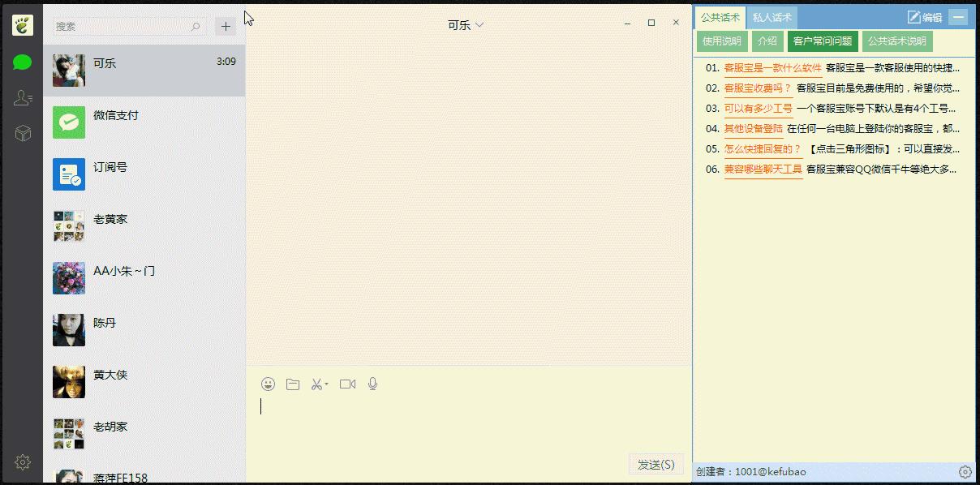The height and width of the screenshot is (485, 980).
Task: Select the screenshot scissors tool
Action: pyautogui.click(x=316, y=384)
